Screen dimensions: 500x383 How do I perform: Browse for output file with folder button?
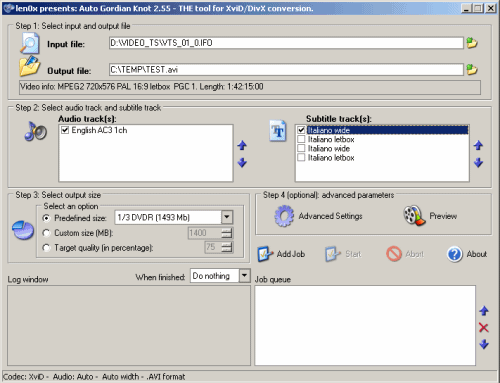coord(472,70)
